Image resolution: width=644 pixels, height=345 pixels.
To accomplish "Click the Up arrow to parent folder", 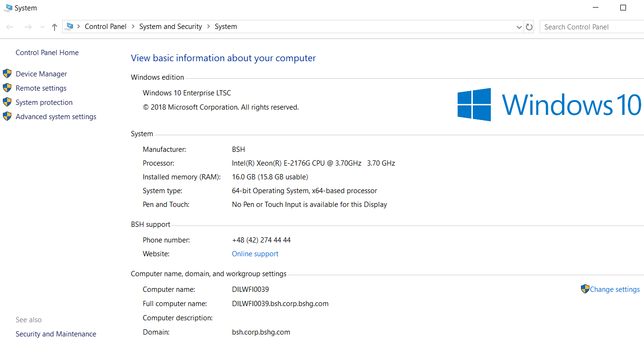I will 54,27.
